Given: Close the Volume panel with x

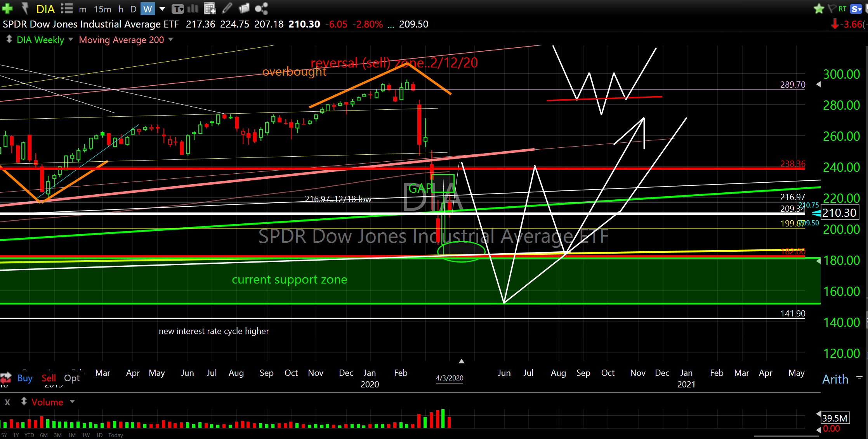Looking at the screenshot, I should click(7, 402).
